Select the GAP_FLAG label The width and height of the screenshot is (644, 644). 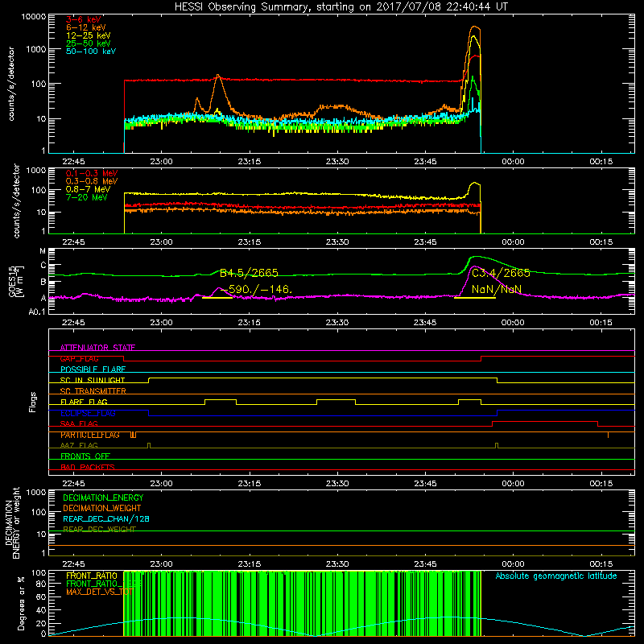click(79, 358)
